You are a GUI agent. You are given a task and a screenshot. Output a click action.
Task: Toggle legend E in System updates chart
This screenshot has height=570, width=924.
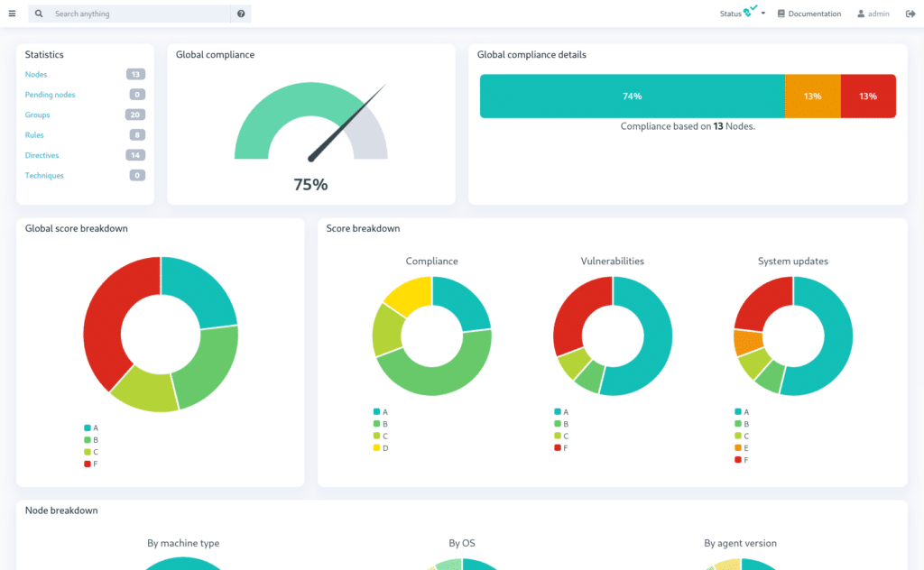tap(742, 448)
